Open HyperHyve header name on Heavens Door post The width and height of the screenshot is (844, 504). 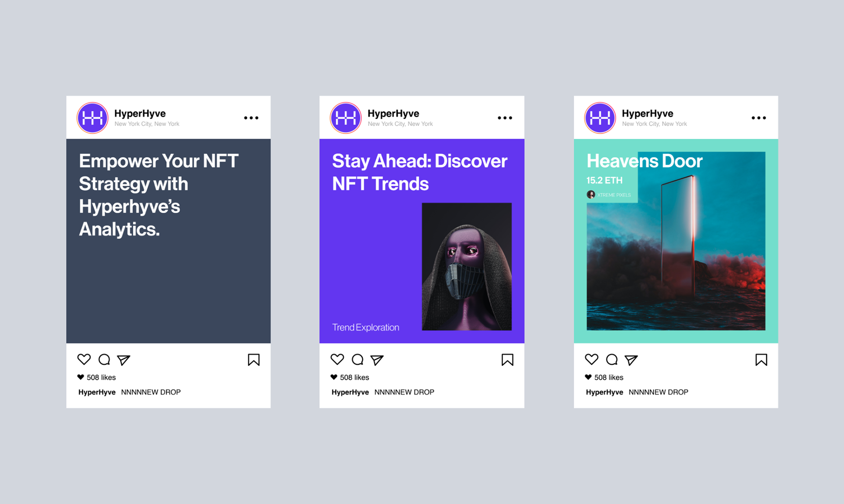(648, 113)
